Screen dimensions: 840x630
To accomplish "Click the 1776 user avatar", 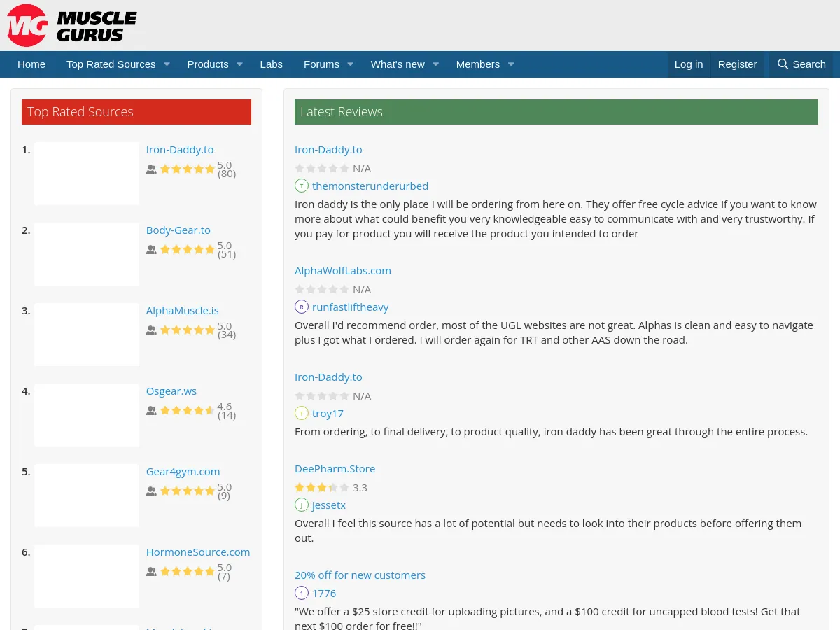I will pos(302,593).
